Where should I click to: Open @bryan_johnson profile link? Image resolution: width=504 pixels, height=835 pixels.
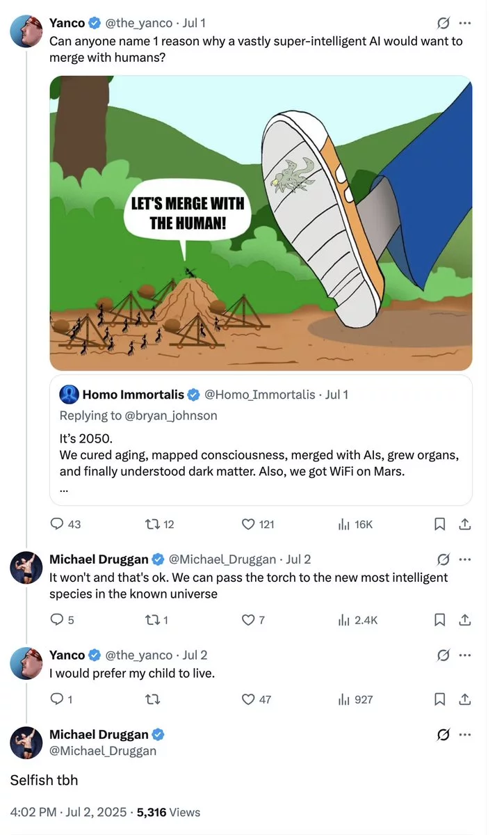click(x=172, y=415)
